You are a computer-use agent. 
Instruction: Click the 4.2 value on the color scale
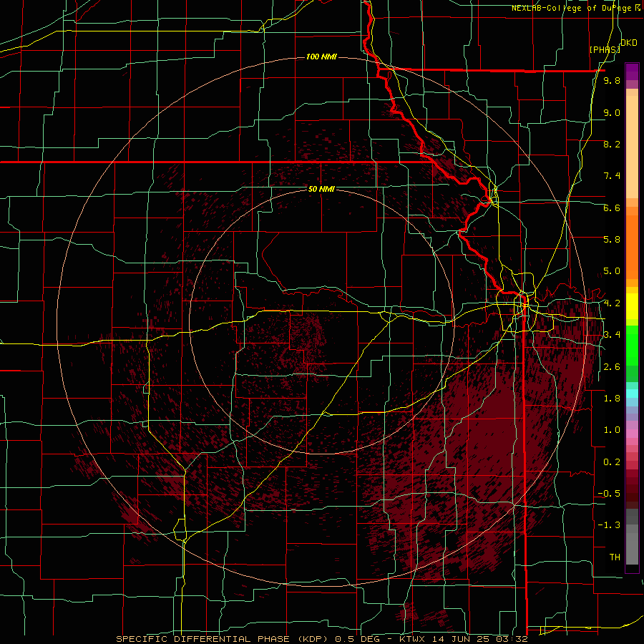(x=612, y=303)
